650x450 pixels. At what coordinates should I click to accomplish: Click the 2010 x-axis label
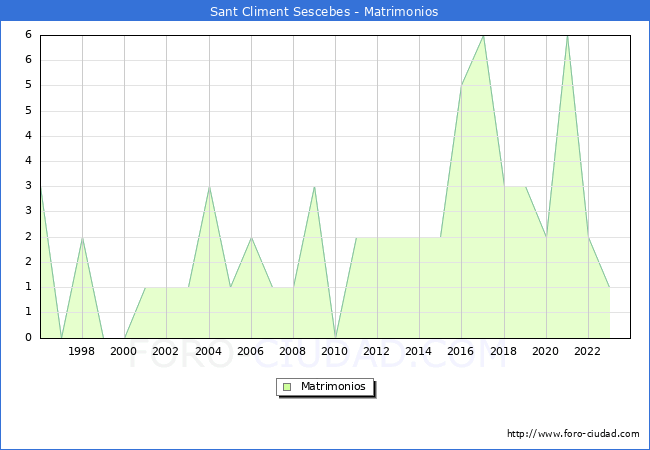[x=334, y=351]
